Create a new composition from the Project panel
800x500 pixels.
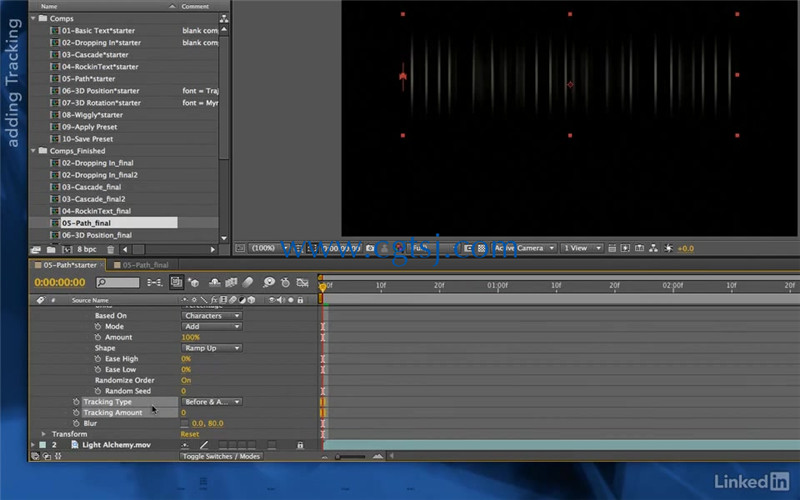click(x=67, y=249)
